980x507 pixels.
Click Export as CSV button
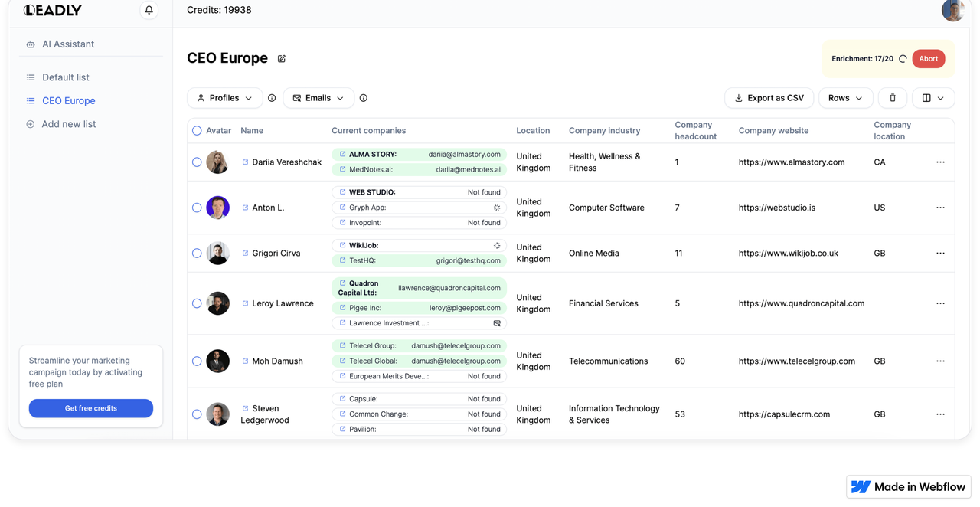coord(769,98)
